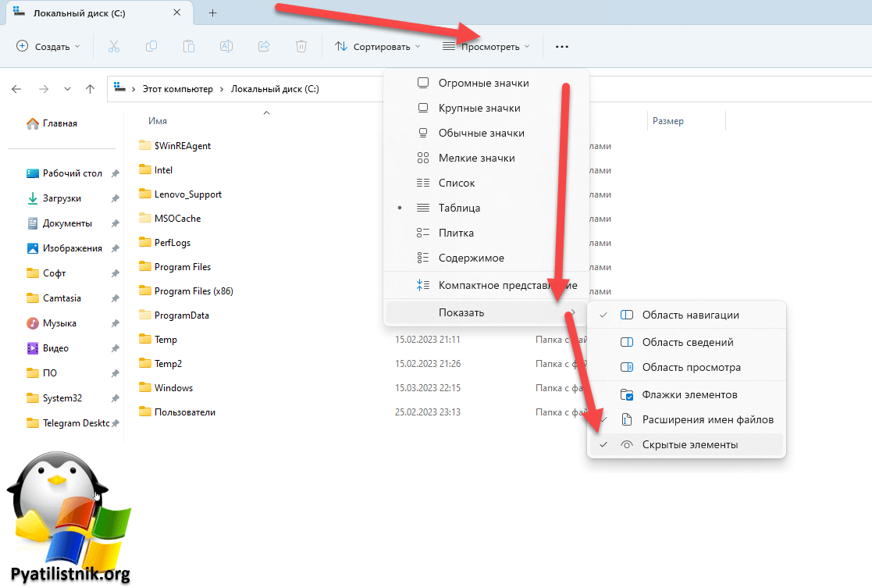This screenshot has height=588, width=872.
Task: Open Загрузки in the navigation sidebar
Action: click(x=61, y=198)
